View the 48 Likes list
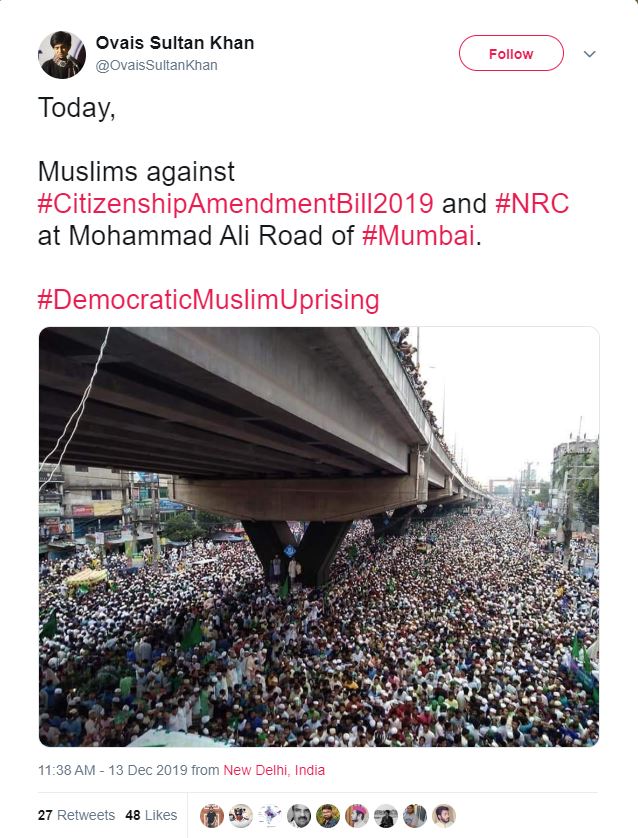Image resolution: width=638 pixels, height=838 pixels. point(151,815)
